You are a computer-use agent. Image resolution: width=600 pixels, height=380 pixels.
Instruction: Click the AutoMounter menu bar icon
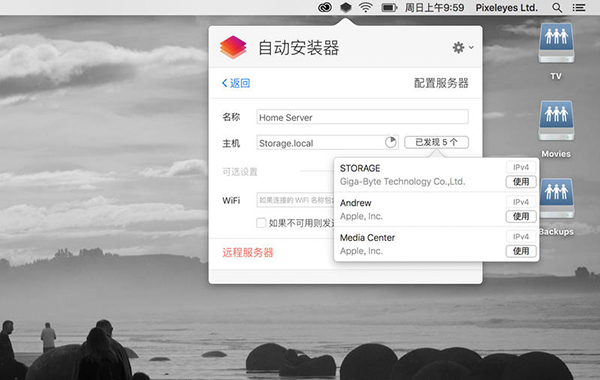(346, 7)
